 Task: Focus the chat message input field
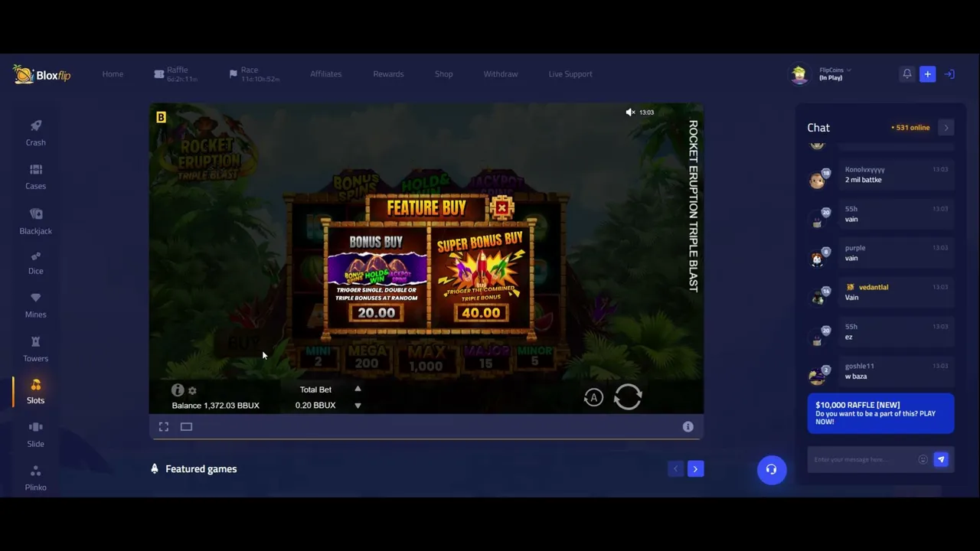click(x=864, y=459)
